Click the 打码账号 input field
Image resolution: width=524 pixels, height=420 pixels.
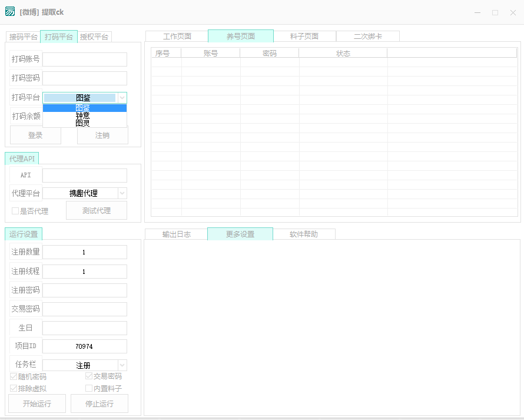[85, 59]
